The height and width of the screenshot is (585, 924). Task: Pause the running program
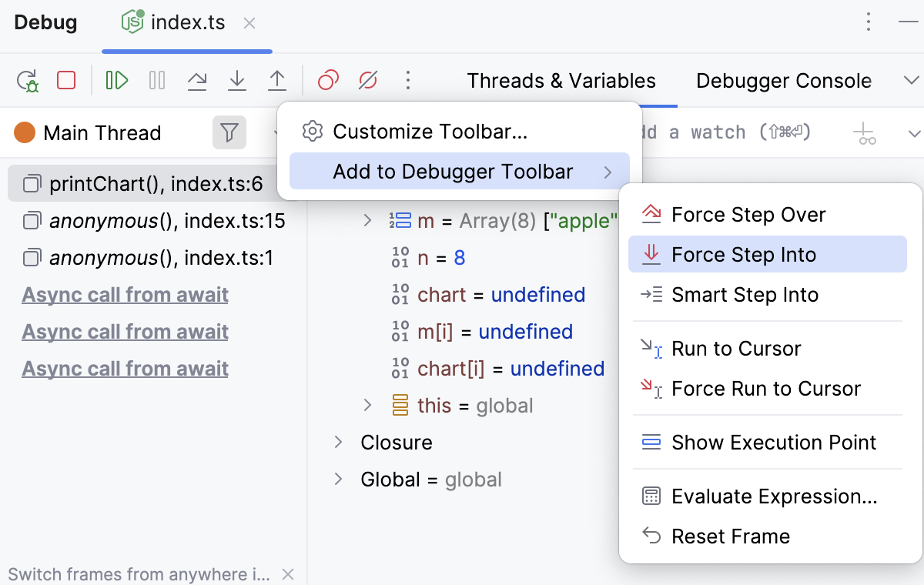[156, 80]
